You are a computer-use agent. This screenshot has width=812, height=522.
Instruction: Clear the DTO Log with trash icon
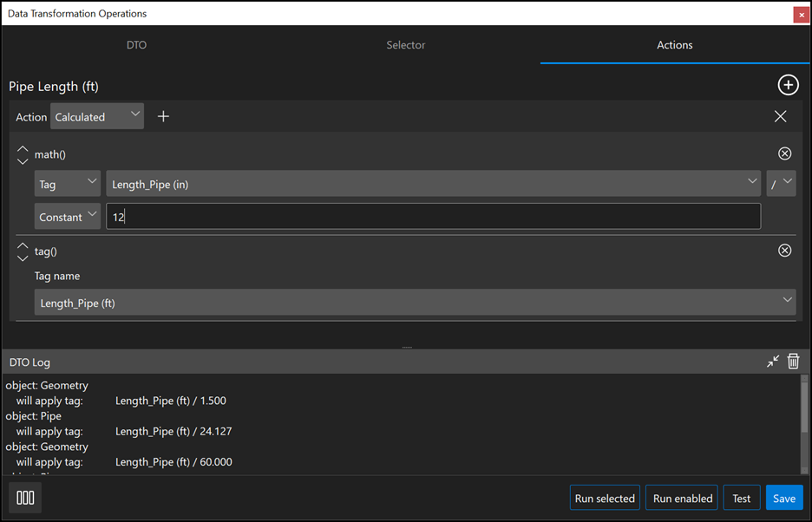[x=793, y=362]
